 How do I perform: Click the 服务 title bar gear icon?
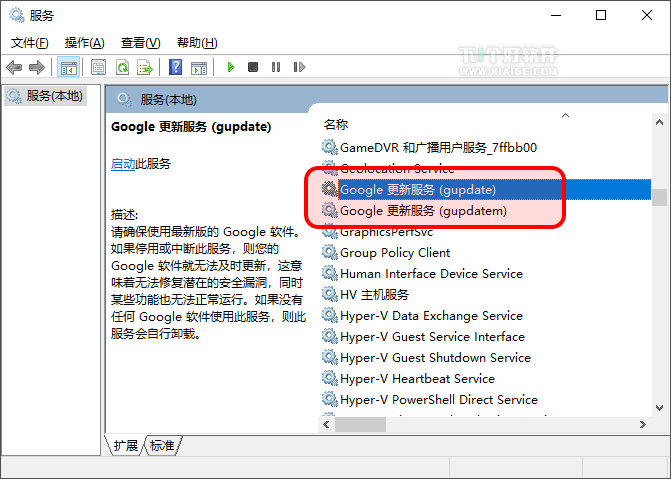(17, 15)
